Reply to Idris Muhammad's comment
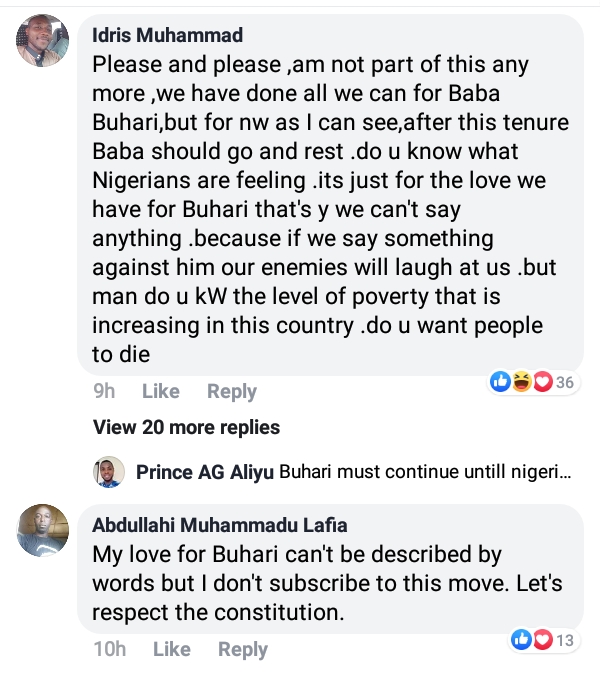Screen dimensions: 600x675 tap(232, 392)
